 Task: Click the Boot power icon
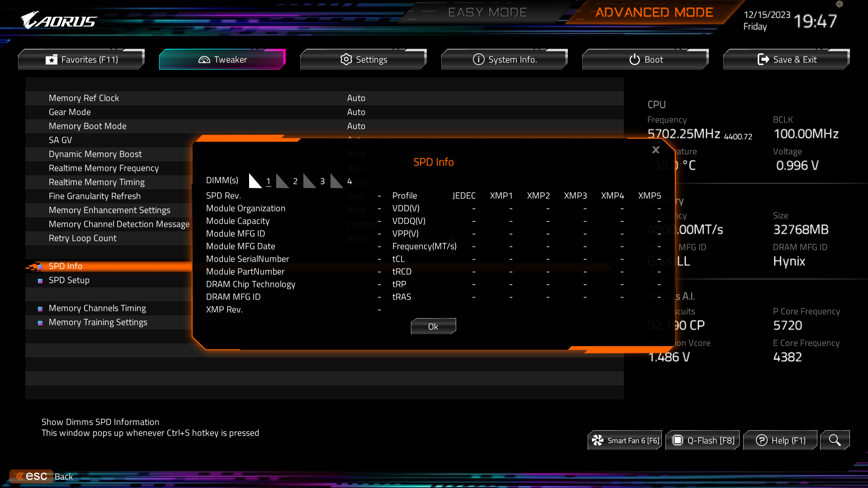[635, 59]
